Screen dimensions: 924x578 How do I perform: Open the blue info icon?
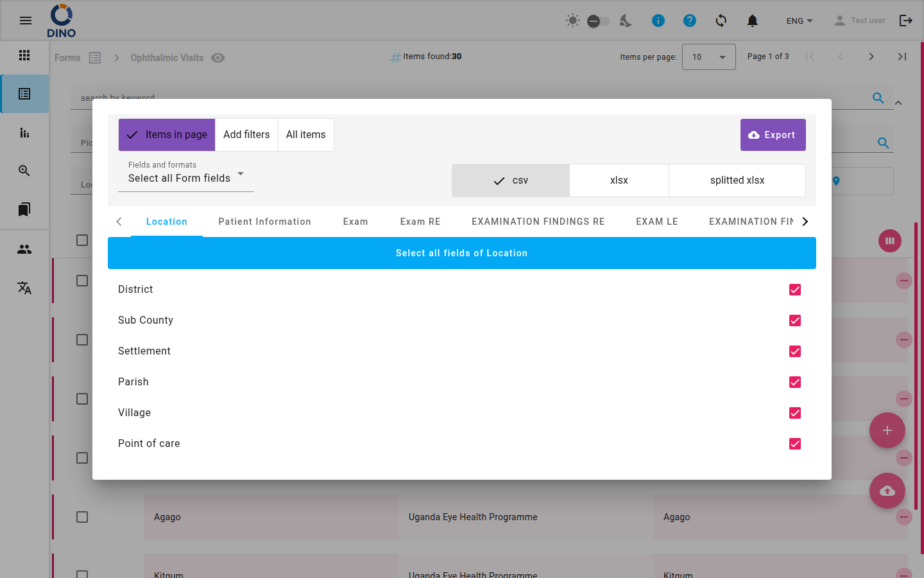click(x=658, y=21)
